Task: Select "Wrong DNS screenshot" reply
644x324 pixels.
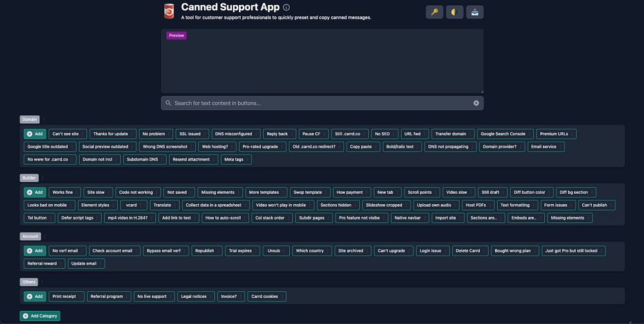Action: tap(167, 147)
